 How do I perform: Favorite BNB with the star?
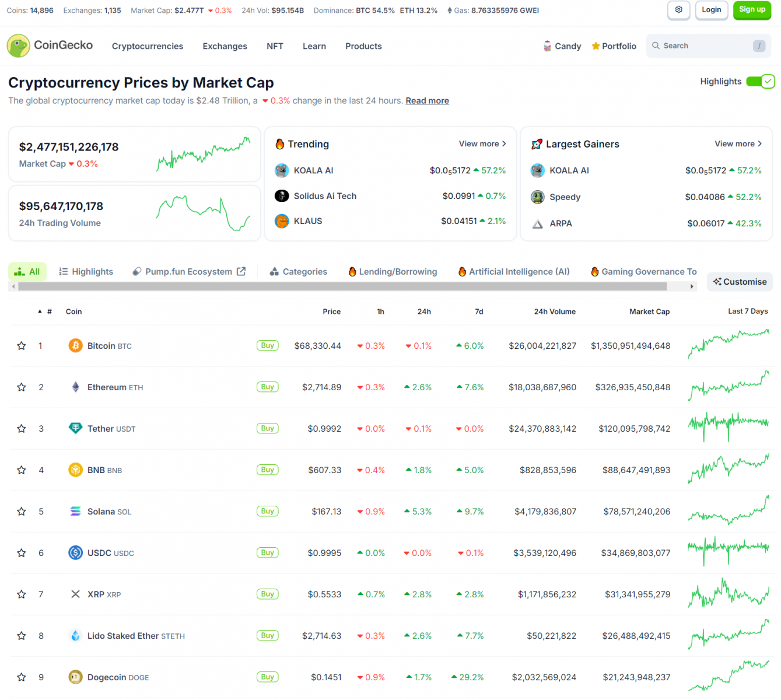(x=22, y=470)
